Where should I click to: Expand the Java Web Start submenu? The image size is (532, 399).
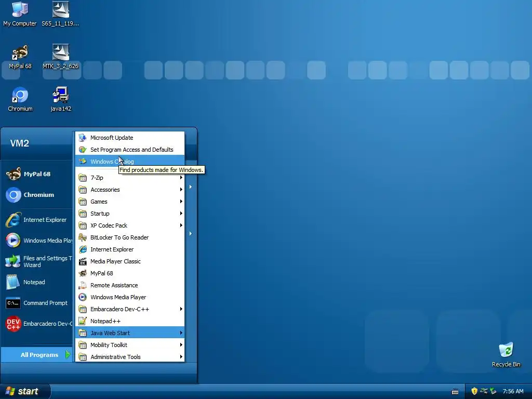[129, 333]
